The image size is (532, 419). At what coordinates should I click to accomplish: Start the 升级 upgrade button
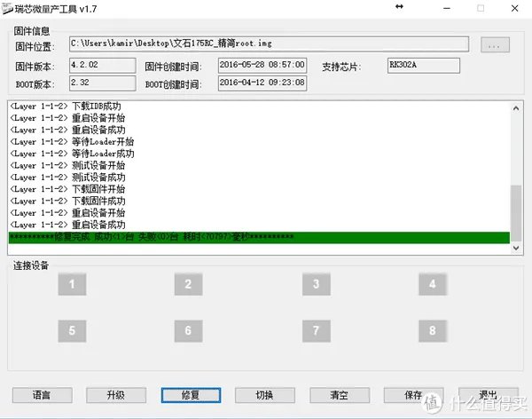click(x=116, y=395)
